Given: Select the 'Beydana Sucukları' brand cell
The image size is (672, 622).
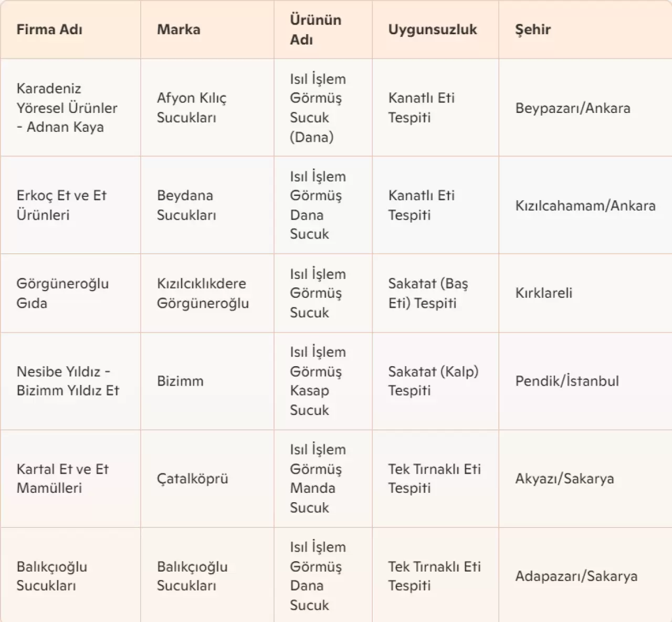Looking at the screenshot, I should (x=186, y=205).
